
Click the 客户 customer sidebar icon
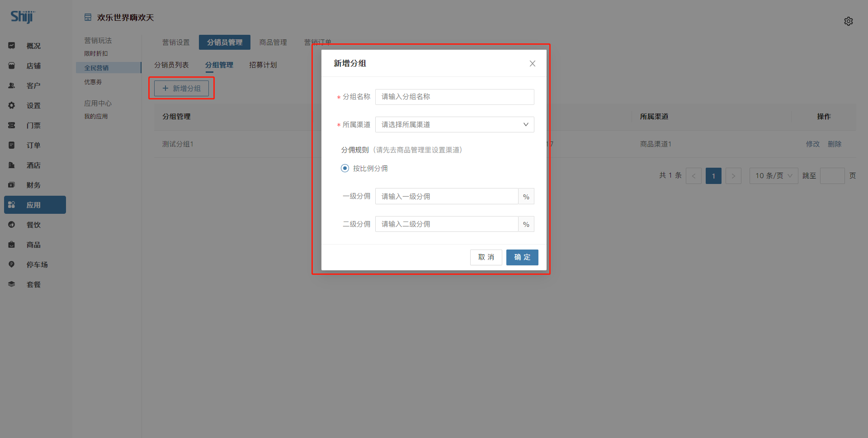[12, 85]
